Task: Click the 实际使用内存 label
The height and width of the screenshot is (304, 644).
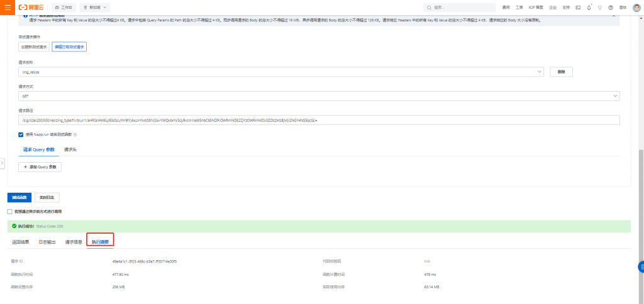Action: [x=333, y=287]
